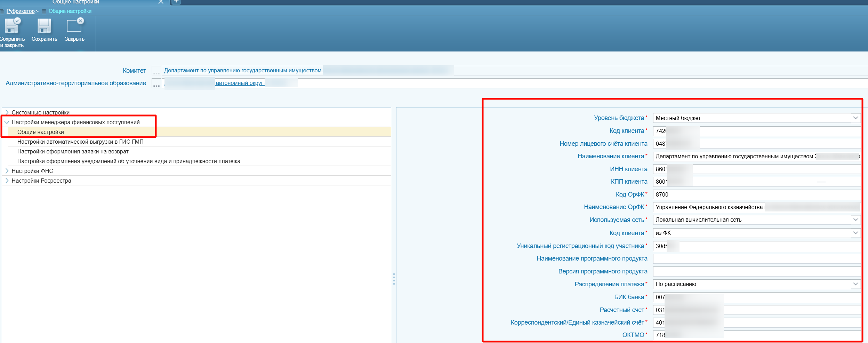The width and height of the screenshot is (868, 343).
Task: Expand the Настройки Росреестра node
Action: coord(7,181)
